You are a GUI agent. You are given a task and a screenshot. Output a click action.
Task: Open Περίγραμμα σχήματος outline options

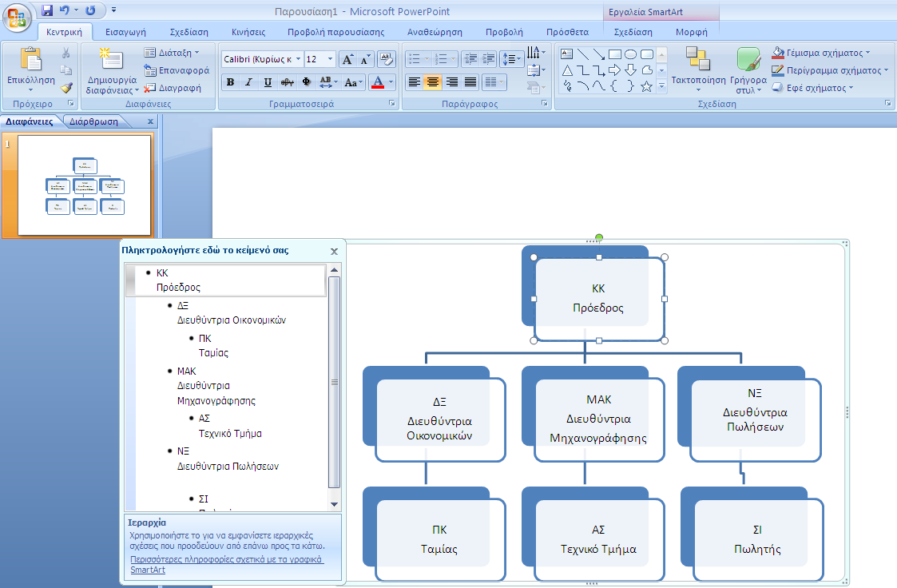[829, 70]
